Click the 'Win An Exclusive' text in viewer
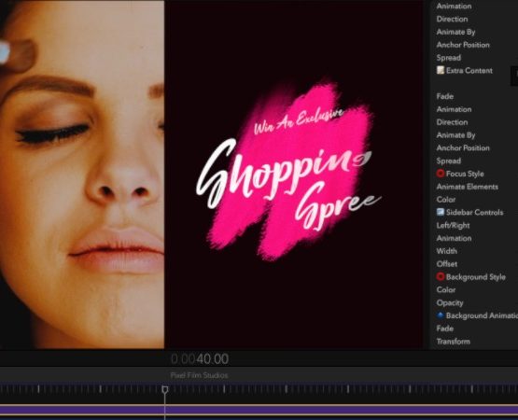 [299, 120]
